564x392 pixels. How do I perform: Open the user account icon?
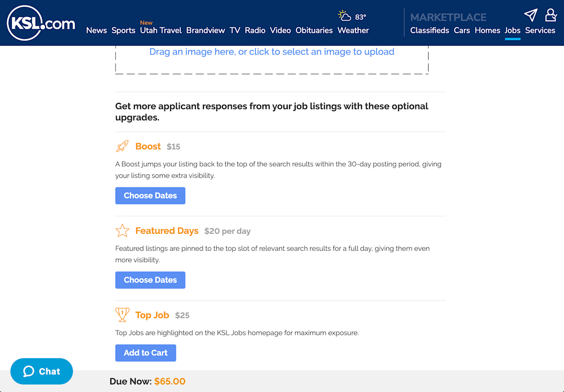(550, 15)
